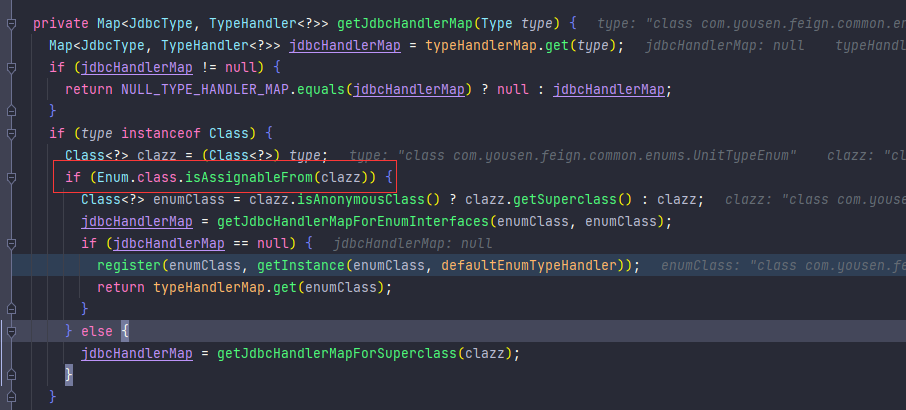Viewport: 906px width, 410px height.
Task: Click the enumClass variable declaration name
Action: [x=182, y=199]
